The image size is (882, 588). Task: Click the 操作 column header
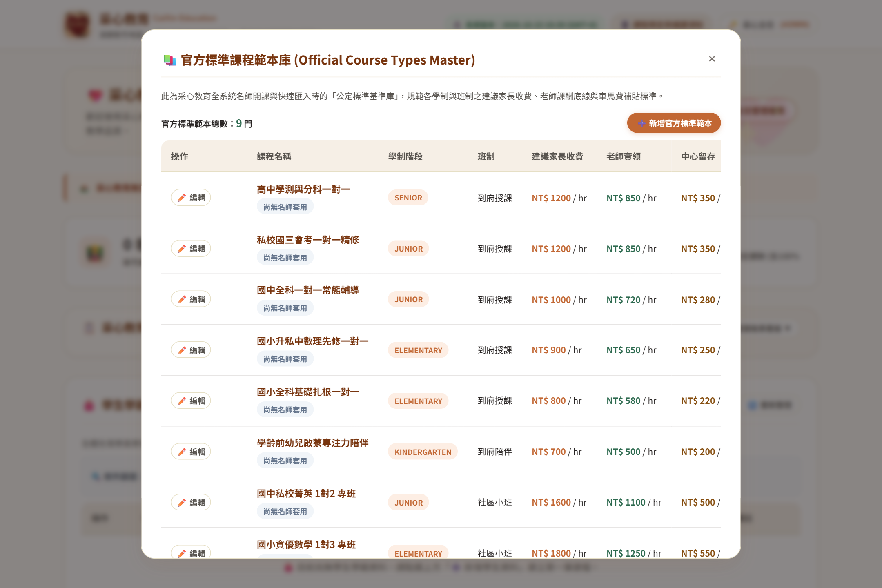(x=180, y=156)
